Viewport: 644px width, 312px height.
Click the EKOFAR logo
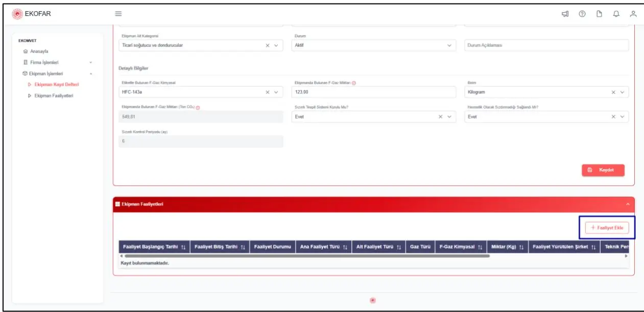(32, 14)
